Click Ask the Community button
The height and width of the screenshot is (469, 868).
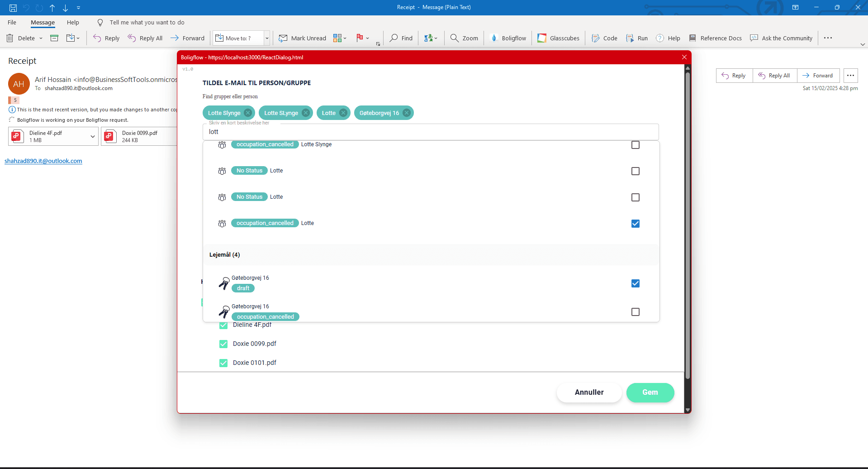tap(781, 38)
